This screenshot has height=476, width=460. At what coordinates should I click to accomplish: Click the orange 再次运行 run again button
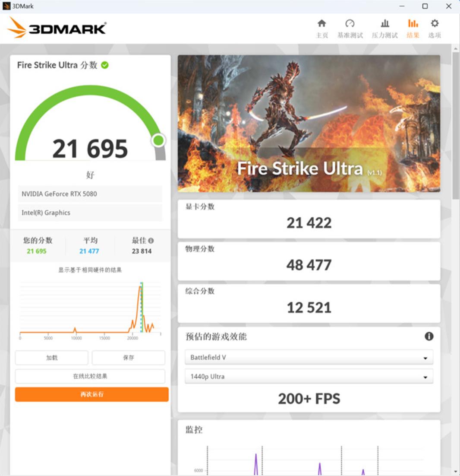click(91, 394)
